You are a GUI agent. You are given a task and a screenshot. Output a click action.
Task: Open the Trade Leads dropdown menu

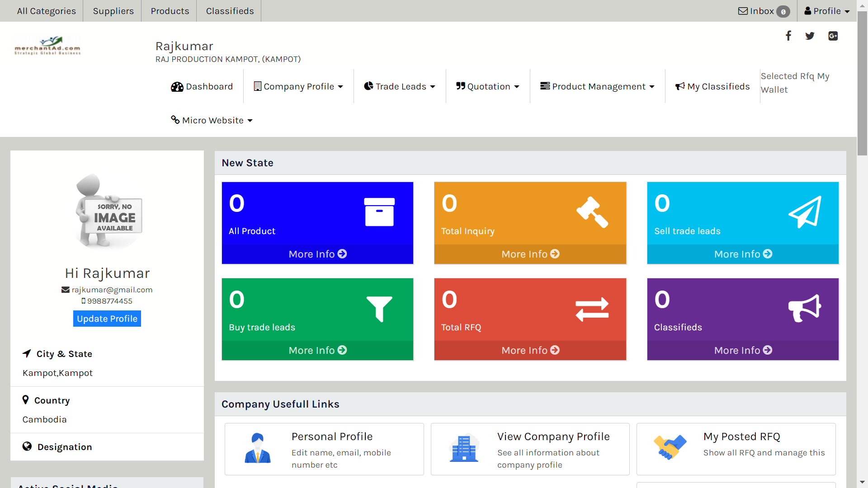pos(400,86)
